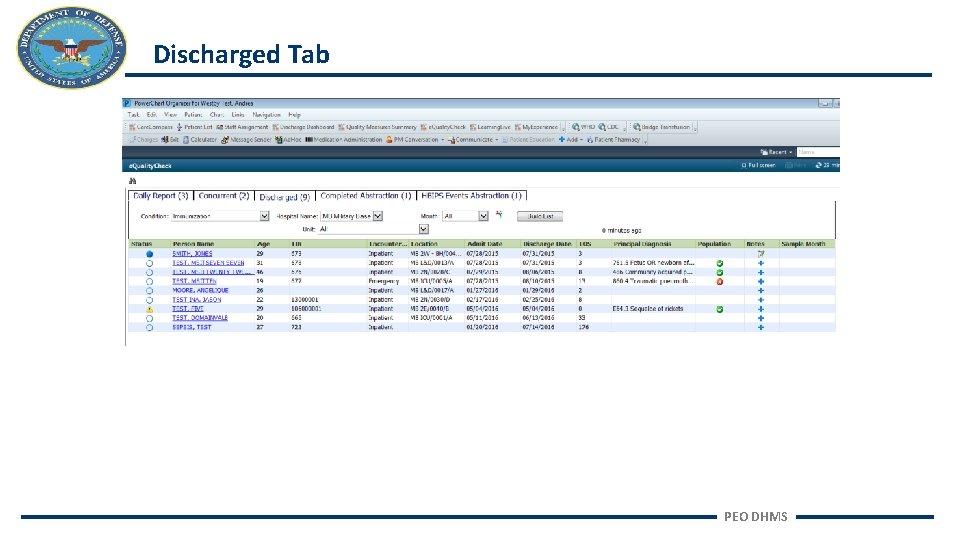Open patient SMITH, JONES record
The height and width of the screenshot is (540, 960).
[x=192, y=253]
